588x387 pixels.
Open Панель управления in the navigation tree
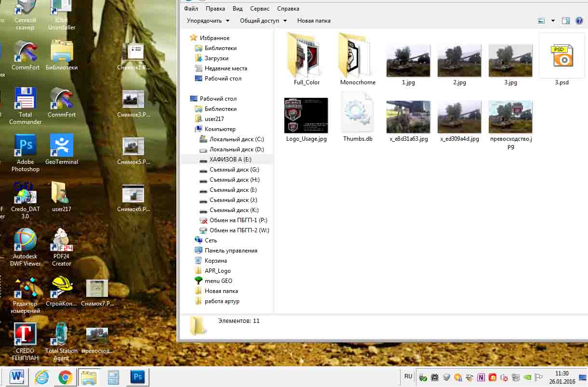(x=231, y=251)
